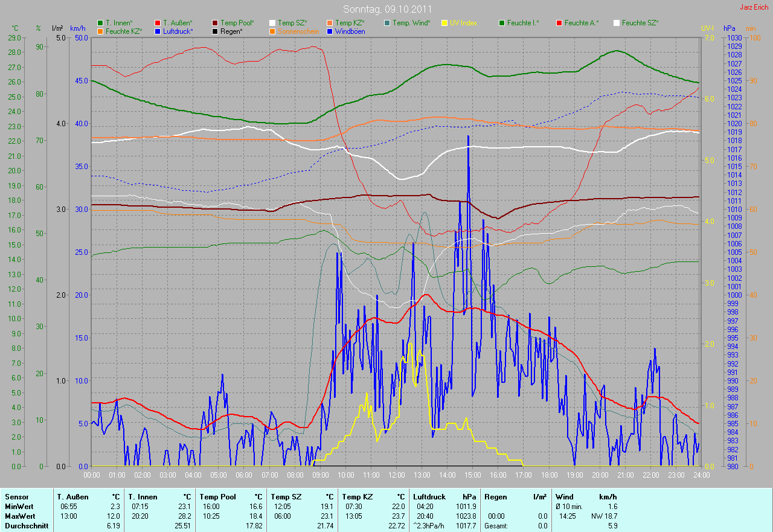Click the 12:00 time axis marker
The height and width of the screenshot is (532, 773).
[396, 475]
